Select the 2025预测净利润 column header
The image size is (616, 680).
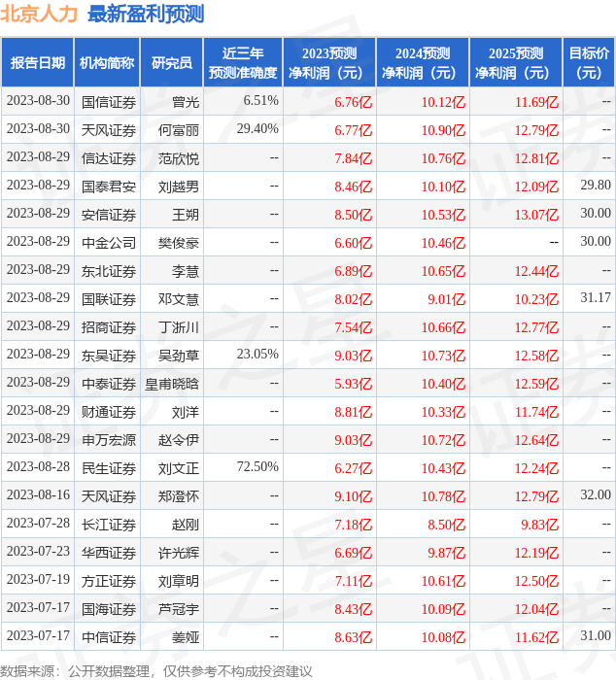click(516, 63)
